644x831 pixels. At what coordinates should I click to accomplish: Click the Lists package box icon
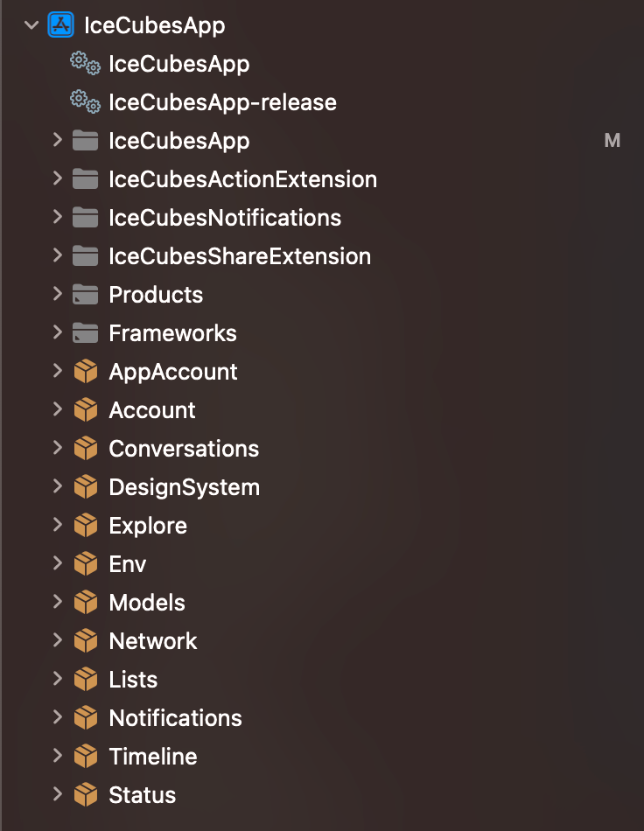pos(86,680)
